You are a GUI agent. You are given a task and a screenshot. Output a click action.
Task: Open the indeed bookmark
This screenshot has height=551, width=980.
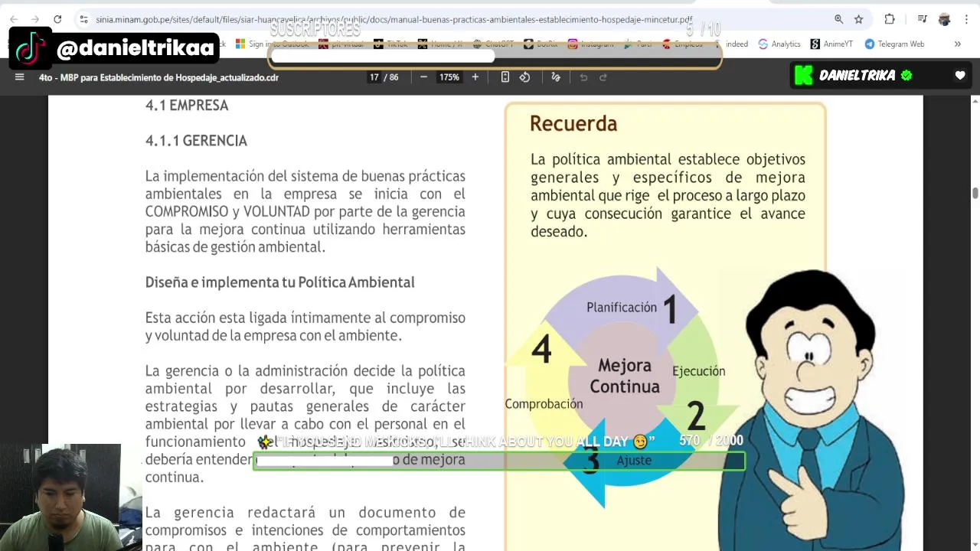(737, 44)
